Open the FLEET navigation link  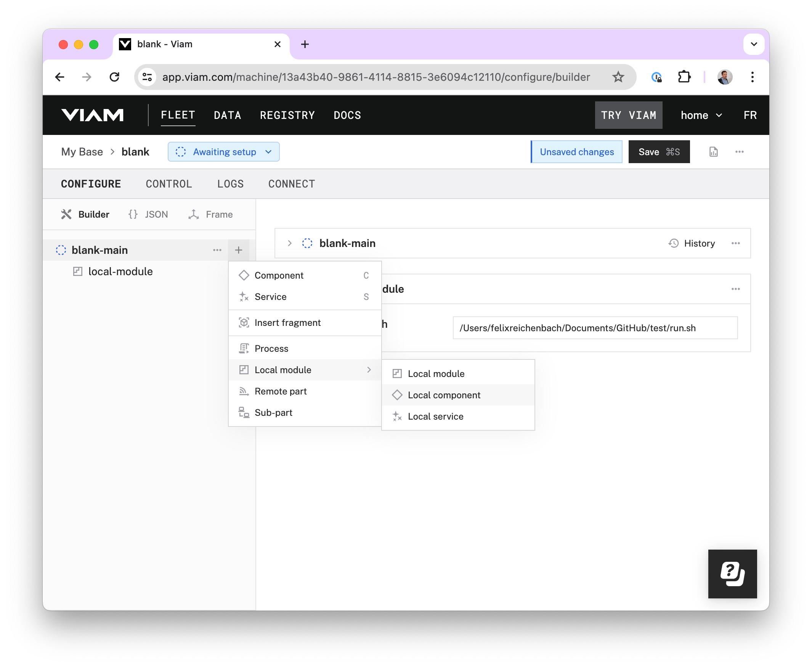178,115
